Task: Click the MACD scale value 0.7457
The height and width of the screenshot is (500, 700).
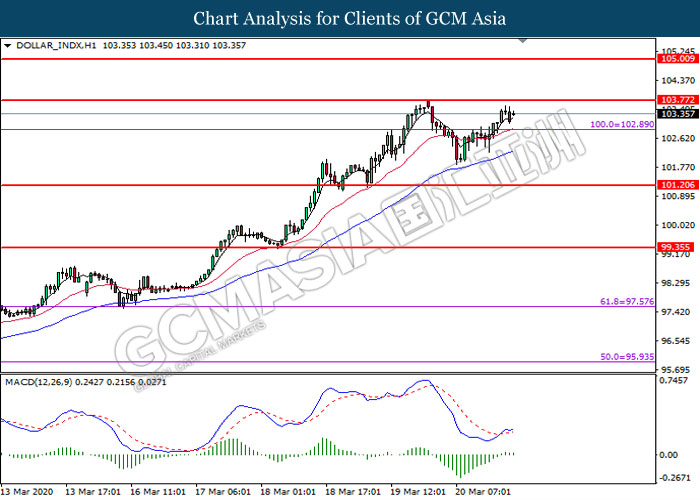Action: click(674, 380)
